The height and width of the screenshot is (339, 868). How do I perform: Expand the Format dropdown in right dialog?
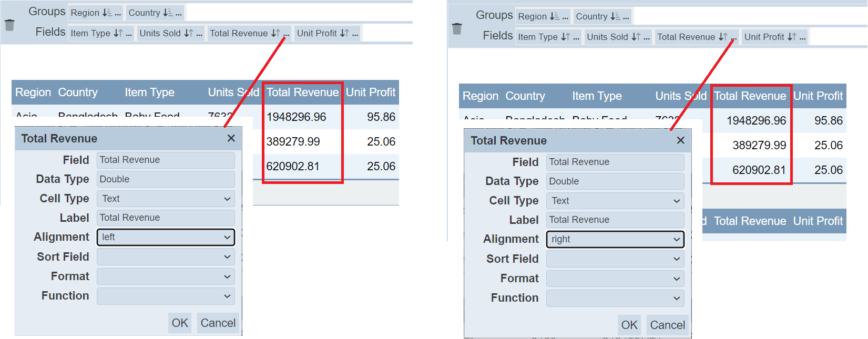615,279
